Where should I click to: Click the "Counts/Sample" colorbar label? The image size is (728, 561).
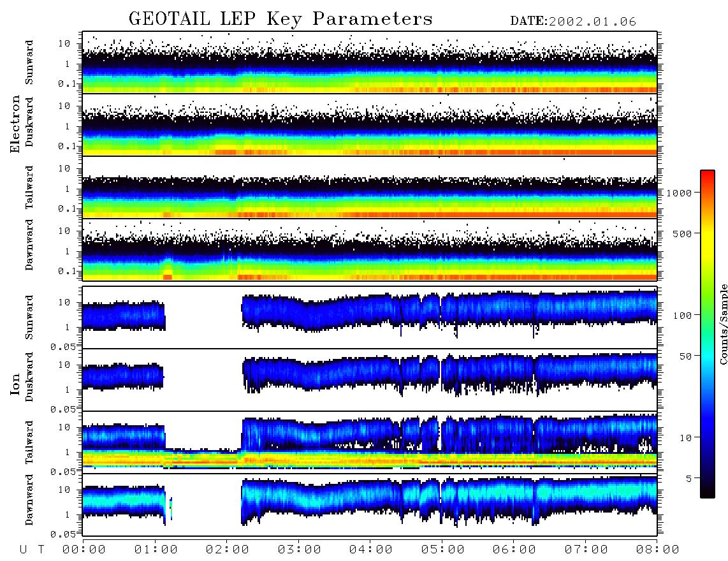[723, 324]
